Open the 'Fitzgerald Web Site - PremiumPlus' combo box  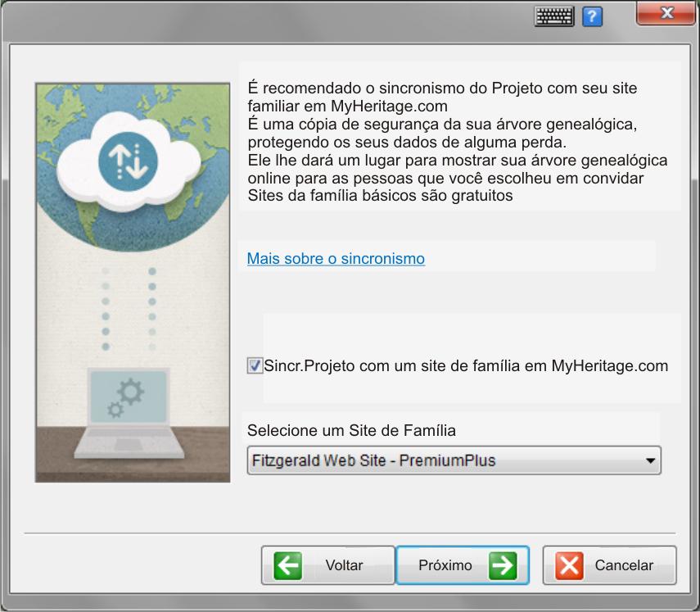(x=442, y=461)
